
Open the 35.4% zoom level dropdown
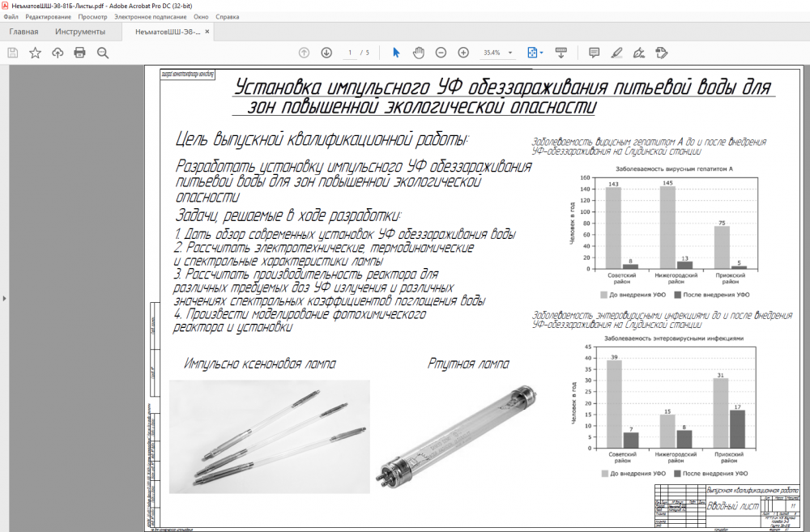[x=498, y=53]
